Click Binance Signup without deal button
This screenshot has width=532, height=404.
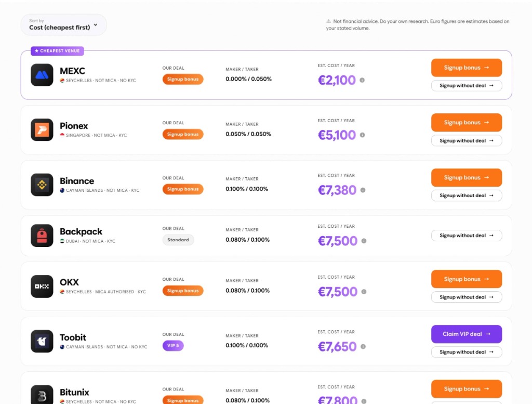tap(467, 196)
